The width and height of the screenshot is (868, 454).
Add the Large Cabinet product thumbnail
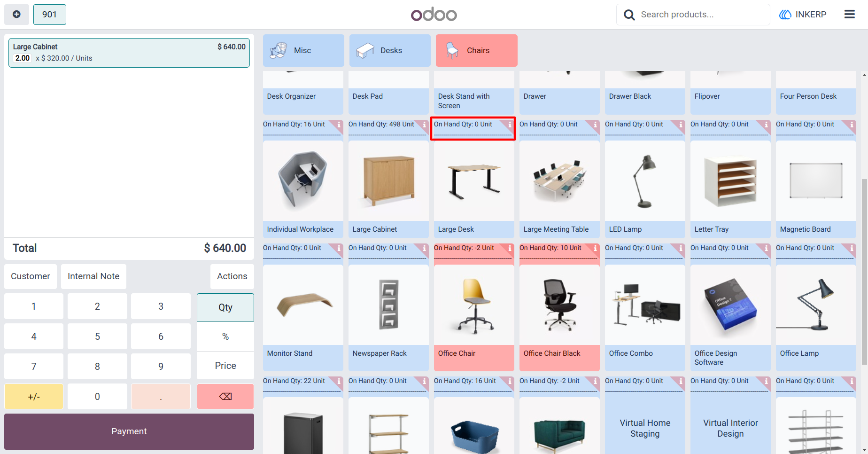point(388,181)
